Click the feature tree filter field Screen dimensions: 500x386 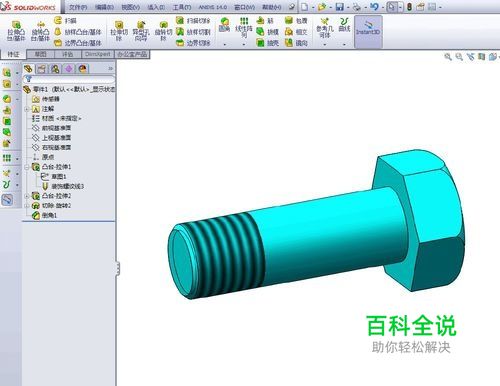69,79
